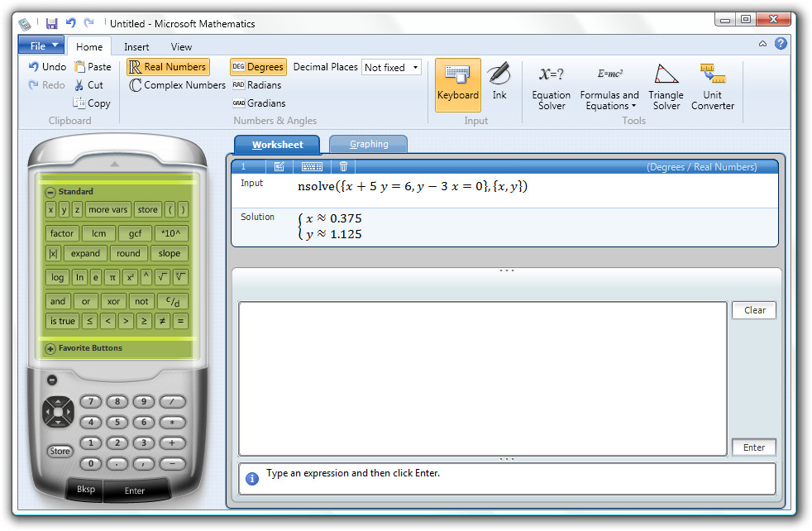Click the 'round' calculator button
This screenshot has height=531, width=812.
click(128, 254)
